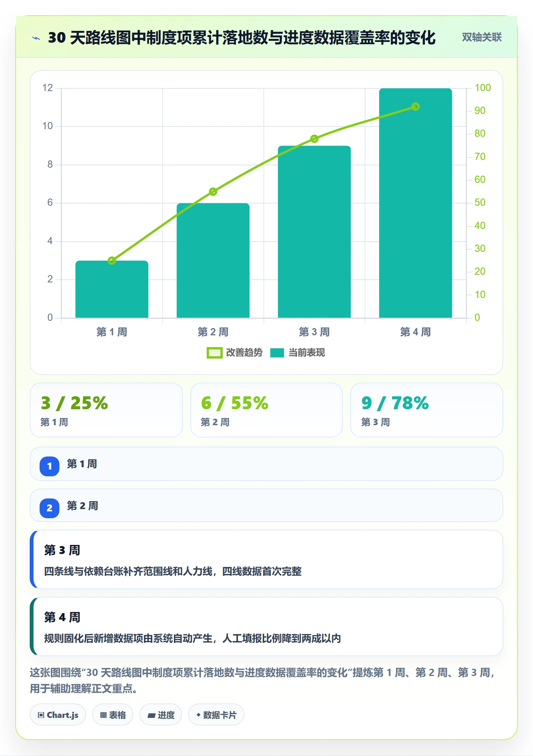Toggle the 改善趋势 legend swatch
Image resolution: width=533 pixels, height=756 pixels.
tap(215, 353)
